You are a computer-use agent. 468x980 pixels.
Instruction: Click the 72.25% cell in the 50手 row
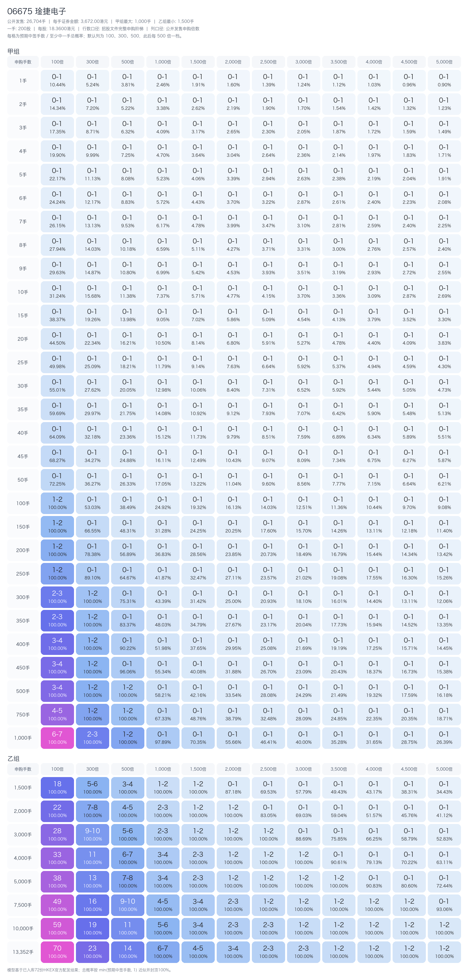[58, 480]
